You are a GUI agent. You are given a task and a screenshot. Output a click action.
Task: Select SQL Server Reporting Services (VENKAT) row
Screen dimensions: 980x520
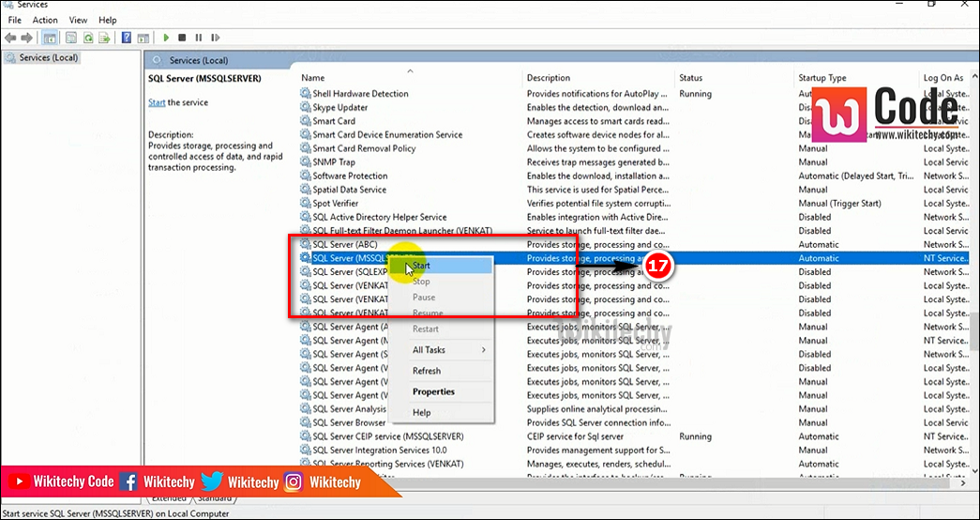pos(634,464)
